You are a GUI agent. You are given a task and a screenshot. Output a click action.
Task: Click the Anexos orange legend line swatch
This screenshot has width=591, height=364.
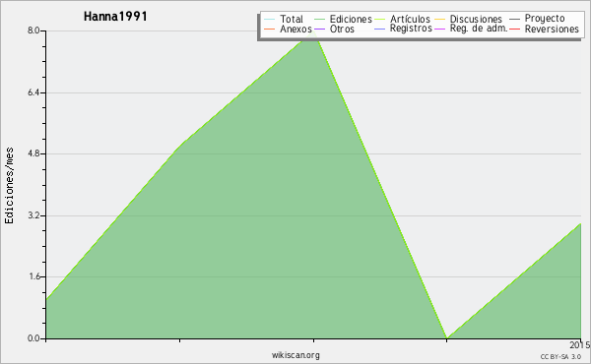[x=270, y=29]
